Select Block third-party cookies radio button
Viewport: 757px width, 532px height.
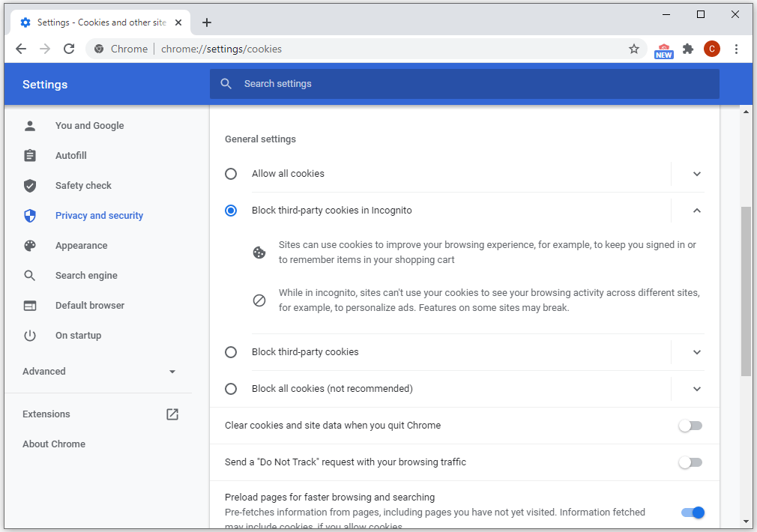click(231, 352)
